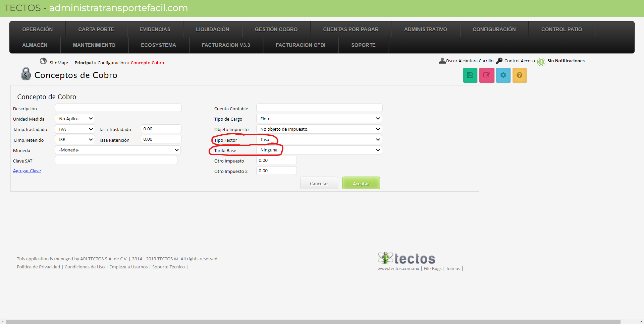Click the user profile silhouette icon
This screenshot has height=324, width=644.
[x=442, y=61]
